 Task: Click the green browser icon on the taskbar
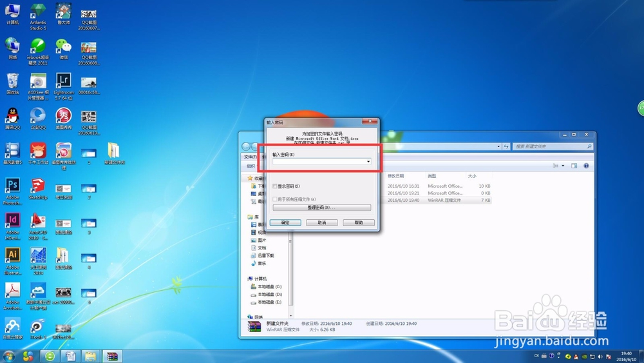coord(50,356)
